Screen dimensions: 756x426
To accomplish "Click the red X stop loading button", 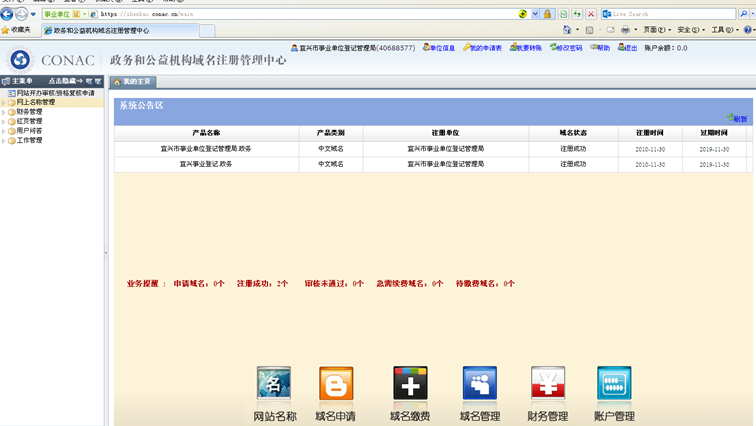I will (591, 14).
